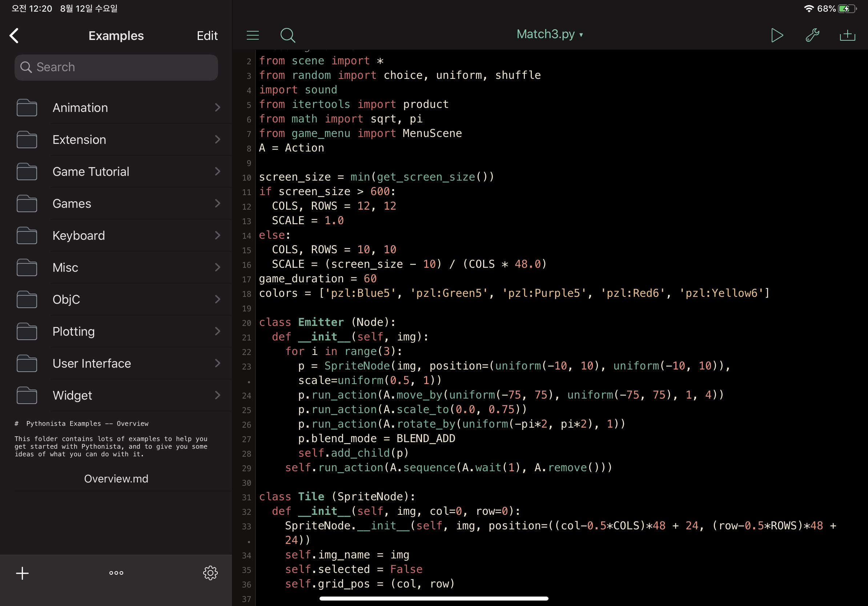Focus the sidebar Search field
Viewport: 868px width, 606px height.
116,67
